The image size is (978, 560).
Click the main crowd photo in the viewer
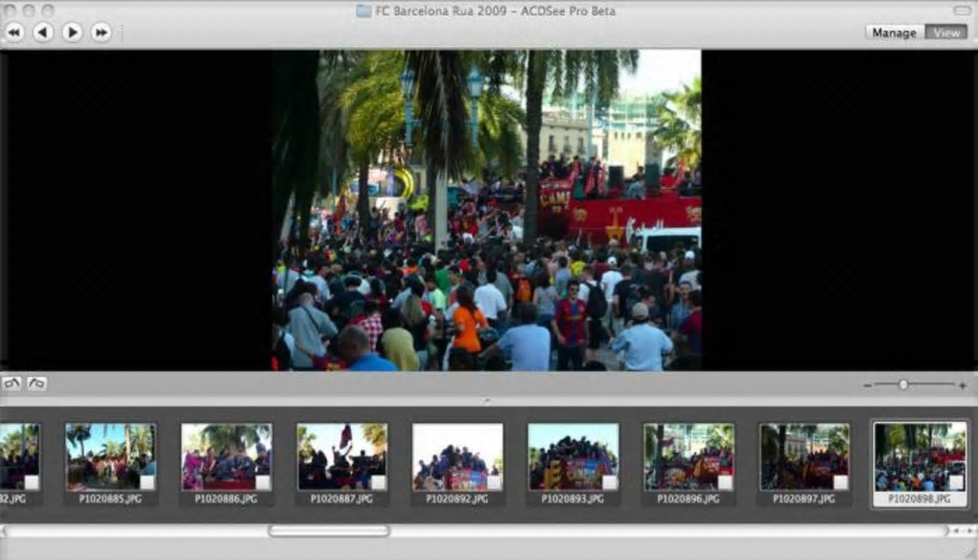click(x=486, y=210)
